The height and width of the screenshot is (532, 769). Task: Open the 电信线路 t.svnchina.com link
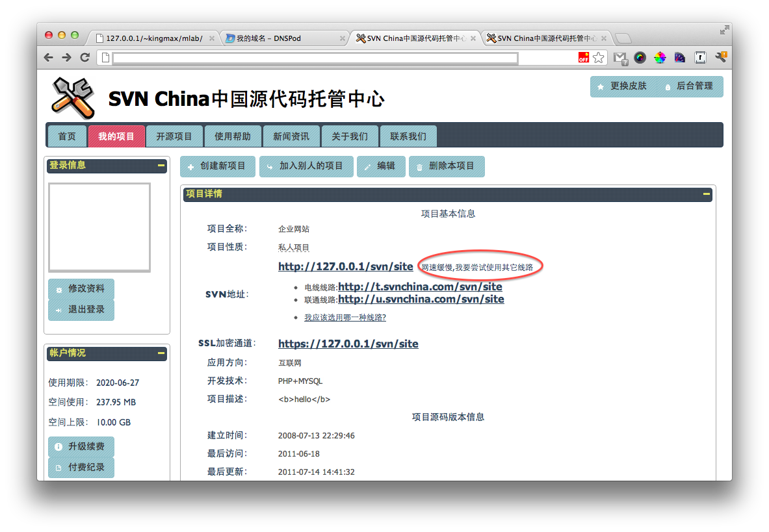[420, 286]
